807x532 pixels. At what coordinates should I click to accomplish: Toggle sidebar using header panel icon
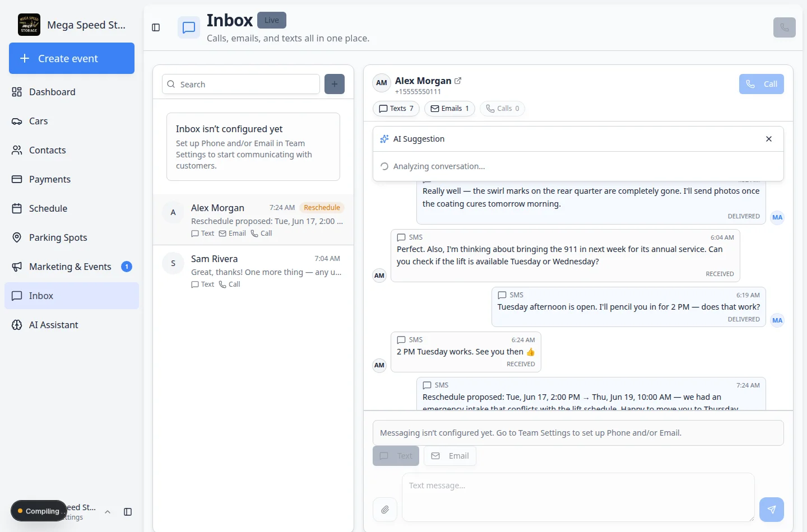pos(156,27)
